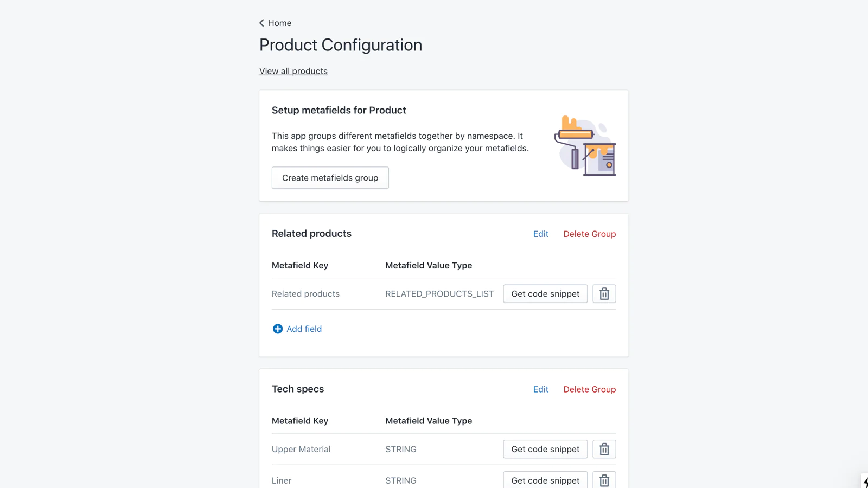Click the trash icon for Upper Material
This screenshot has height=488, width=868.
pyautogui.click(x=604, y=449)
